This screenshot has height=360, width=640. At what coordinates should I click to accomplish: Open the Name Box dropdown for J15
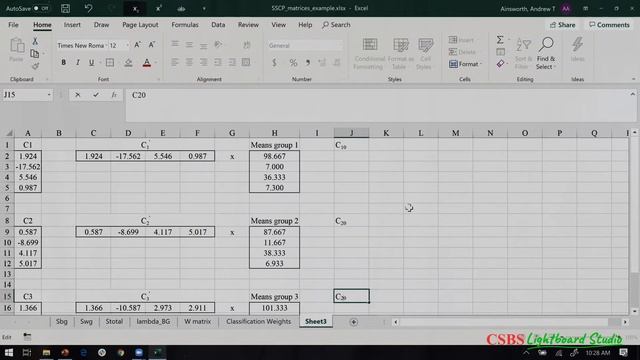49,95
